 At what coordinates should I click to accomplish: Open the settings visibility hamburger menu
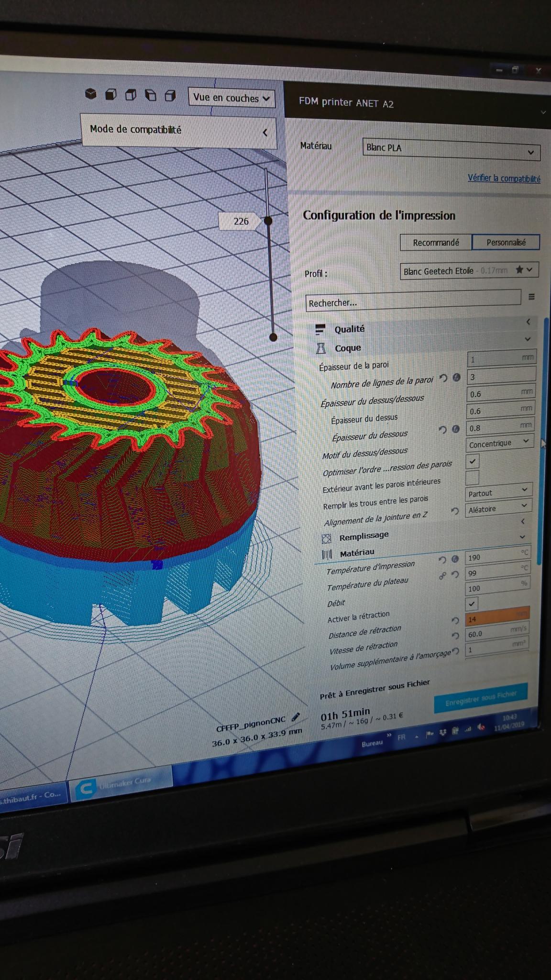531,297
